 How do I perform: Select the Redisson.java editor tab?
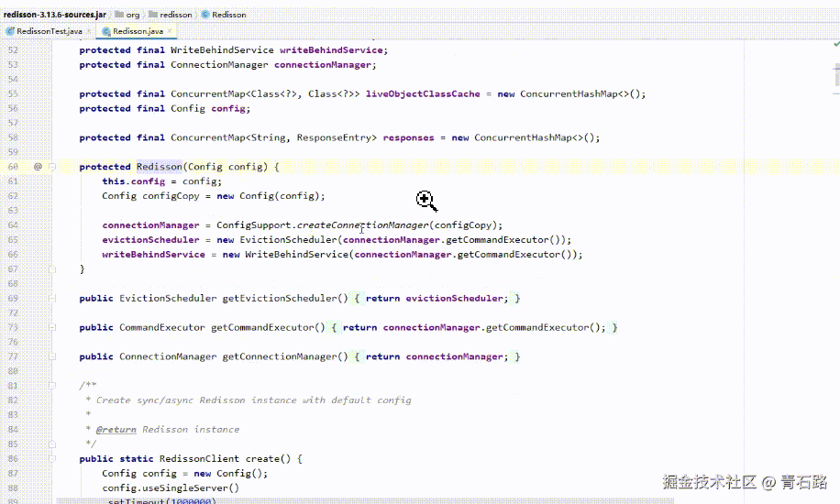pos(138,31)
